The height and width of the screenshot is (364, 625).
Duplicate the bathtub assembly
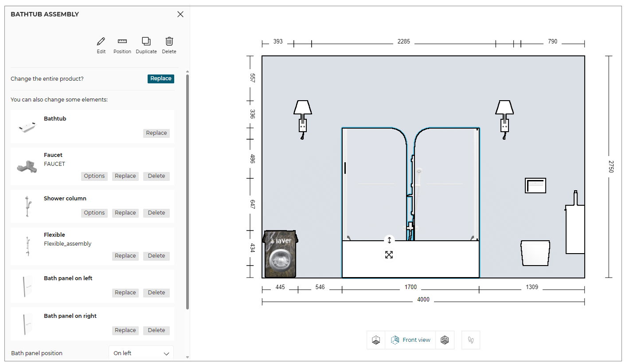[x=146, y=42]
